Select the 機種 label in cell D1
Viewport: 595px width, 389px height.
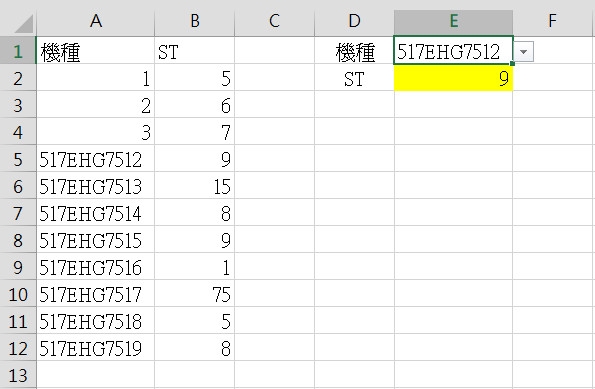click(x=354, y=50)
